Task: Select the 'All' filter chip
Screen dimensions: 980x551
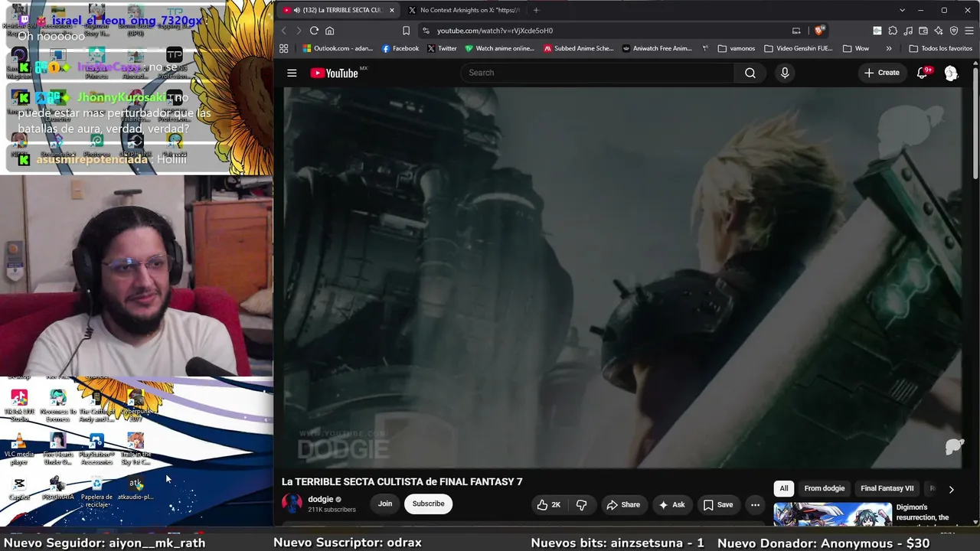Action: tap(784, 488)
